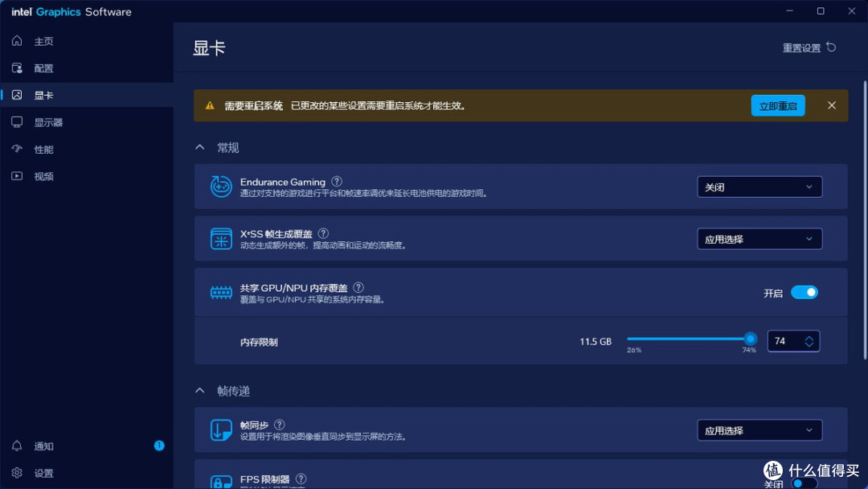Click the 内存限制 label
The height and width of the screenshot is (489, 868).
click(259, 342)
